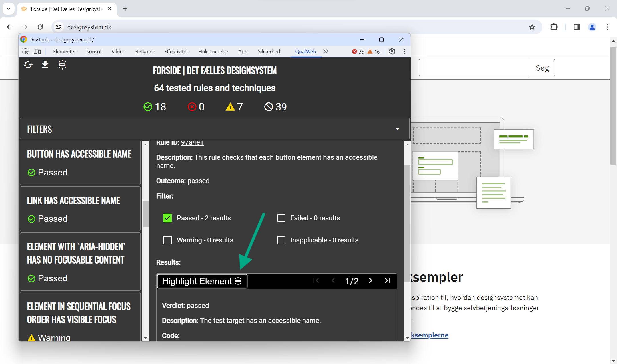Open the Chrome tab search dropdown
Viewport: 617px width, 364px height.
[9, 9]
